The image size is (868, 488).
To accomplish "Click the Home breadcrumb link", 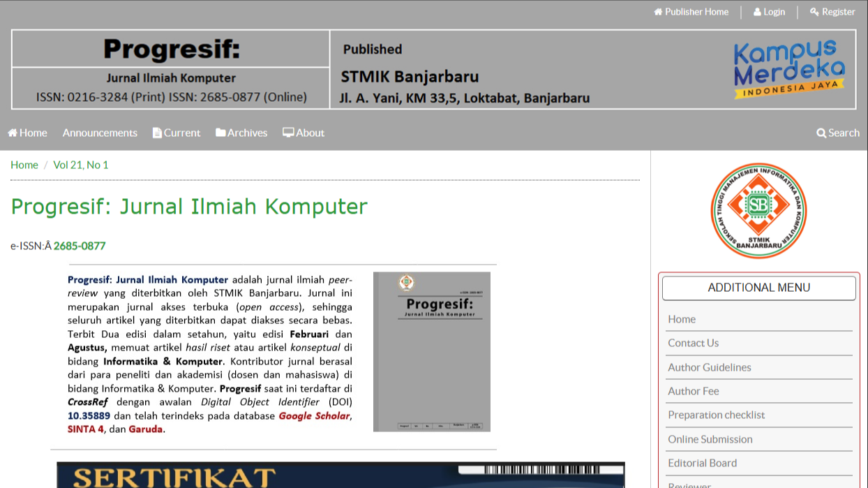I will (24, 165).
